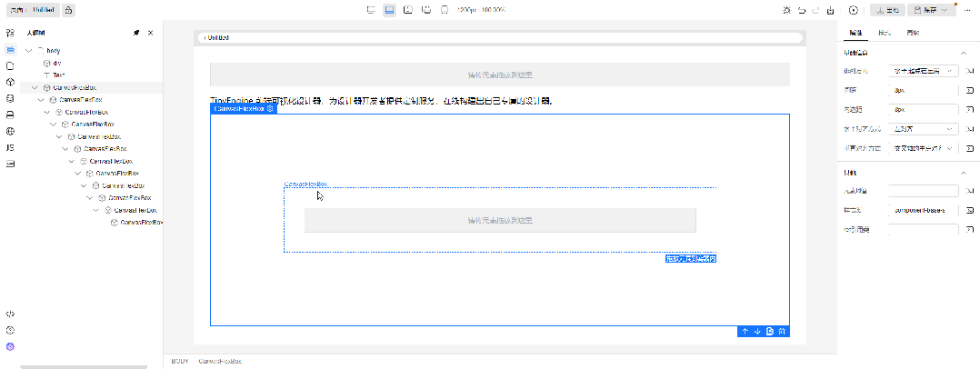Click the TinyEngine description text on the canvas
The width and height of the screenshot is (980, 369).
[381, 100]
